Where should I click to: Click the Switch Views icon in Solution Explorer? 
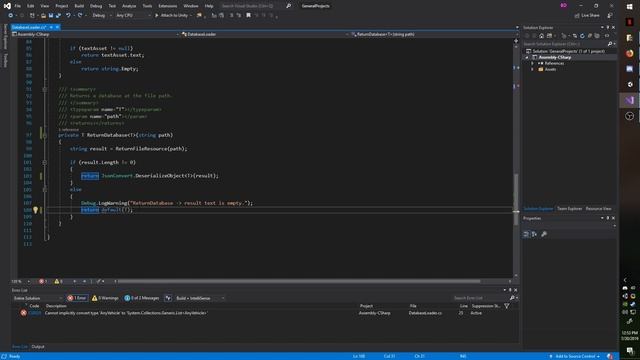tap(549, 36)
